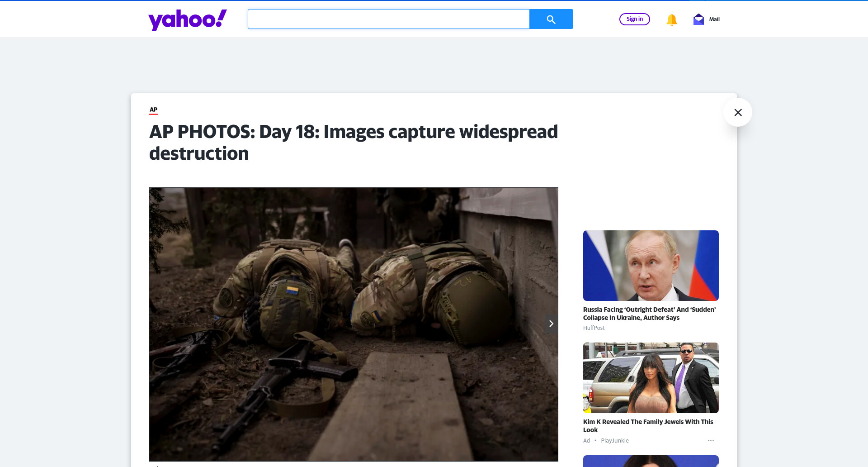Image resolution: width=868 pixels, height=467 pixels.
Task: Click the 'AP PHOTOS: Day 18' article headline
Action: click(x=354, y=143)
